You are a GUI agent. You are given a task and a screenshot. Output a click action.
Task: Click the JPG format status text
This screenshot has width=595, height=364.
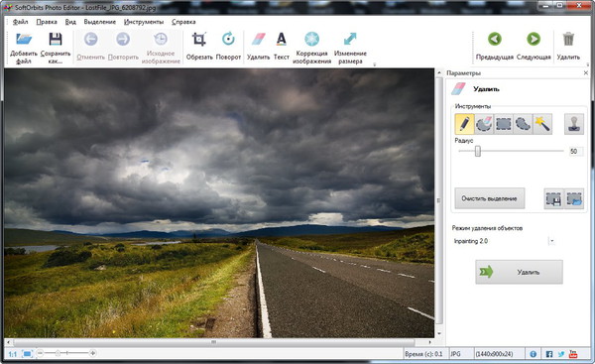(x=455, y=354)
